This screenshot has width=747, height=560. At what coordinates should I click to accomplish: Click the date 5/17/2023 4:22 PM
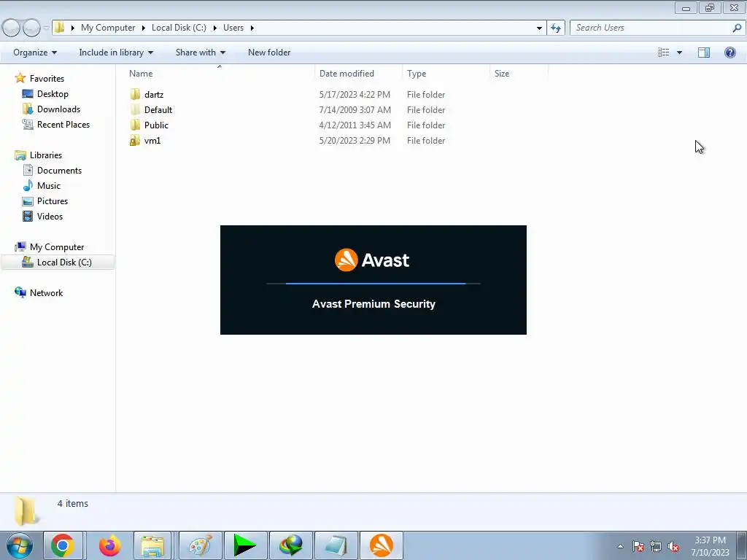(x=355, y=95)
